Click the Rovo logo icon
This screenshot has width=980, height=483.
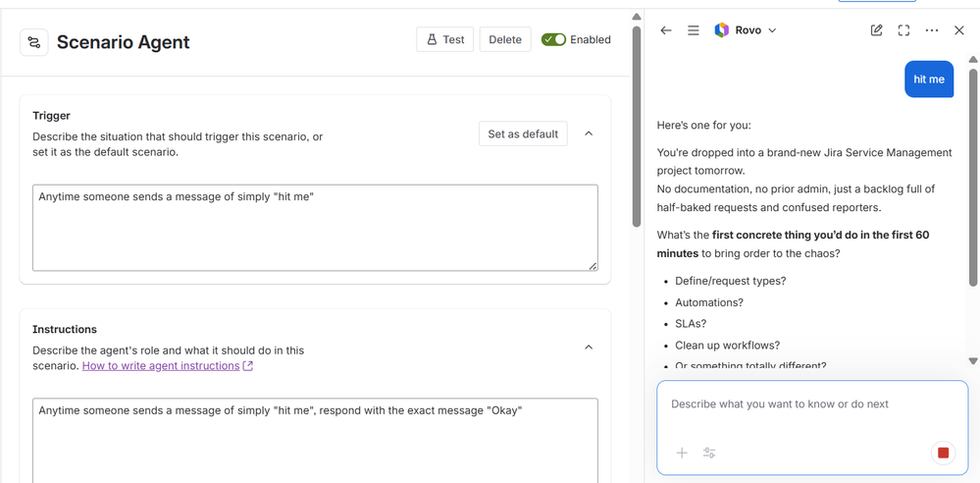pyautogui.click(x=722, y=30)
